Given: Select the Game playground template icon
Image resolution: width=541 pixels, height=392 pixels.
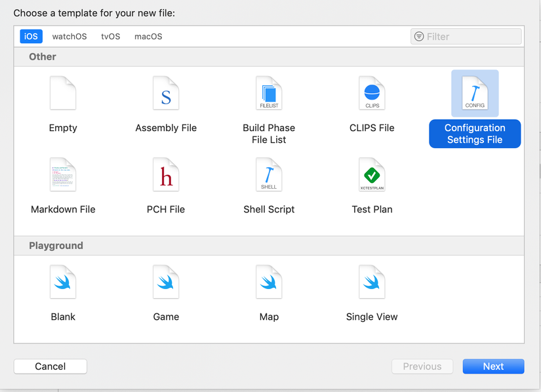Looking at the screenshot, I should [x=166, y=282].
